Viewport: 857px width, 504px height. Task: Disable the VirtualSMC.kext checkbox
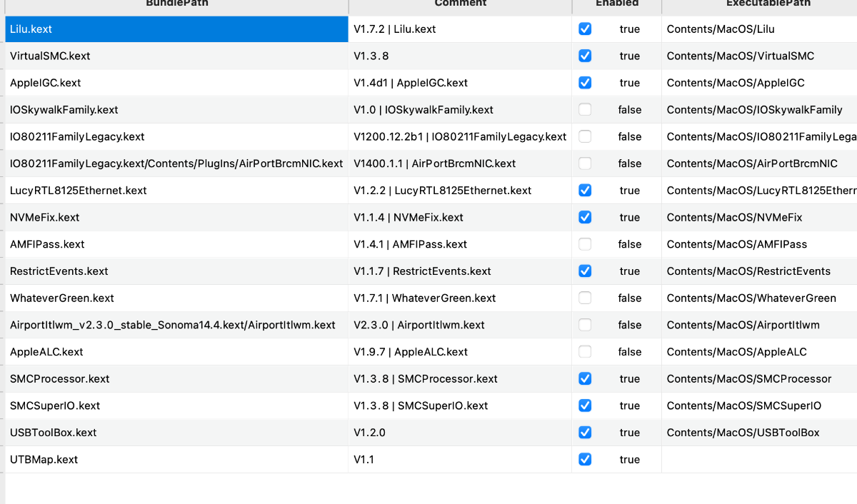point(585,56)
